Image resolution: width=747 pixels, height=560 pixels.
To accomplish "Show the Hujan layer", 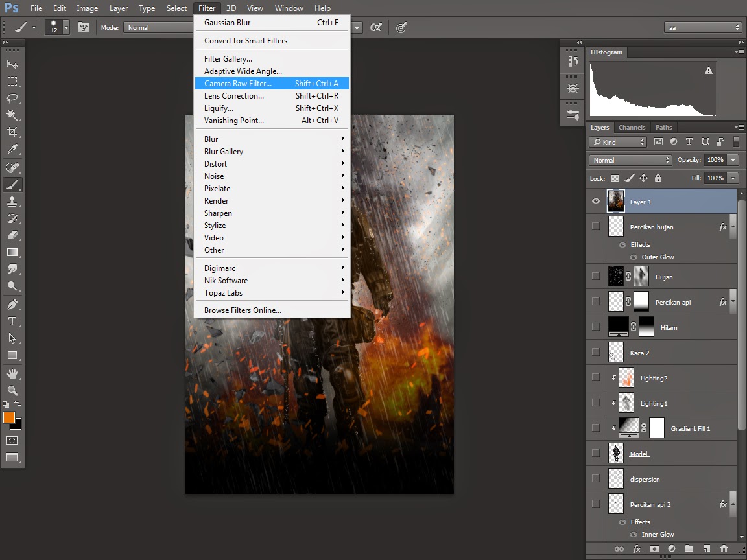I will tap(596, 276).
